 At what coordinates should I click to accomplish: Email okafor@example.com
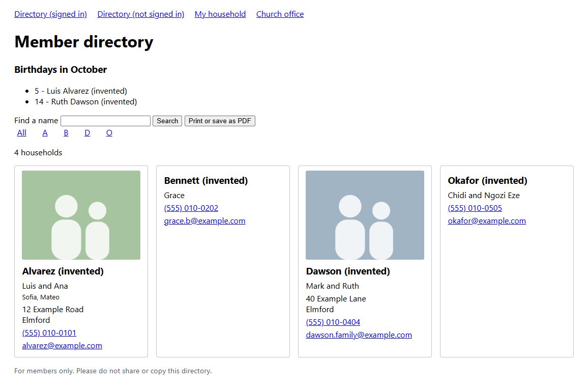[x=487, y=221]
